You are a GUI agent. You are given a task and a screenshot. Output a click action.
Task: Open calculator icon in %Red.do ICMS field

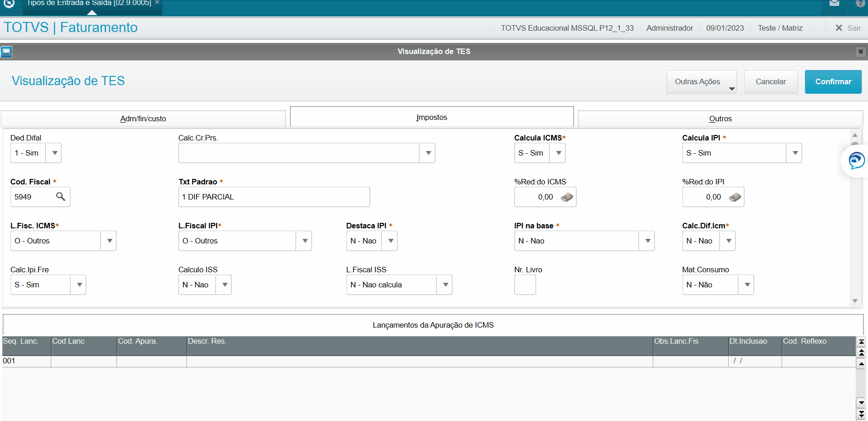pos(567,197)
